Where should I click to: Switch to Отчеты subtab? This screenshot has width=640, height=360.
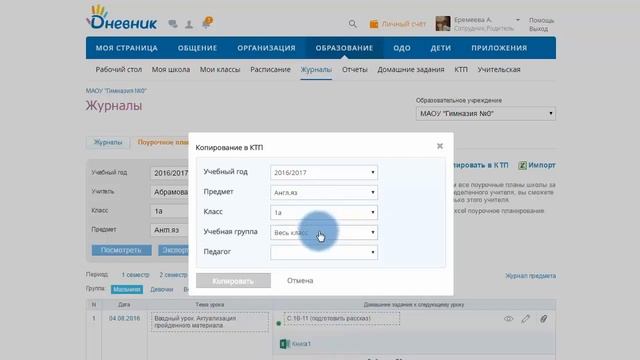point(355,70)
